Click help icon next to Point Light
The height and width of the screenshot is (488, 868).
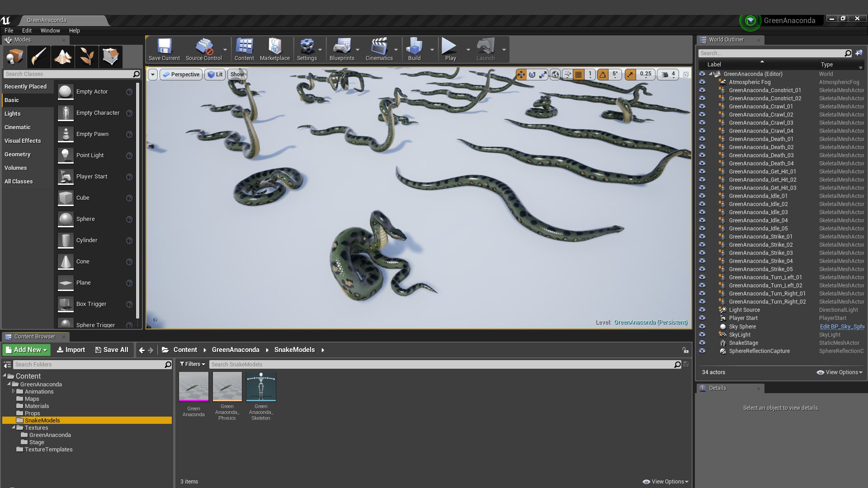point(129,156)
